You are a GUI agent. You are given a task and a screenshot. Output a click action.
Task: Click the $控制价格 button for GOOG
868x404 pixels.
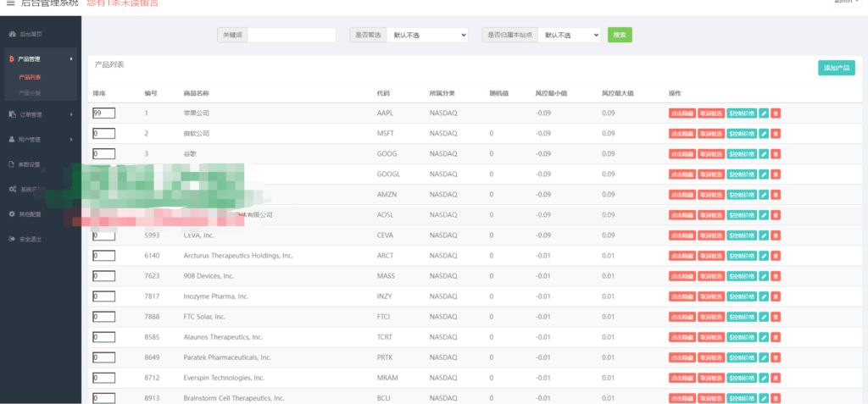click(742, 154)
